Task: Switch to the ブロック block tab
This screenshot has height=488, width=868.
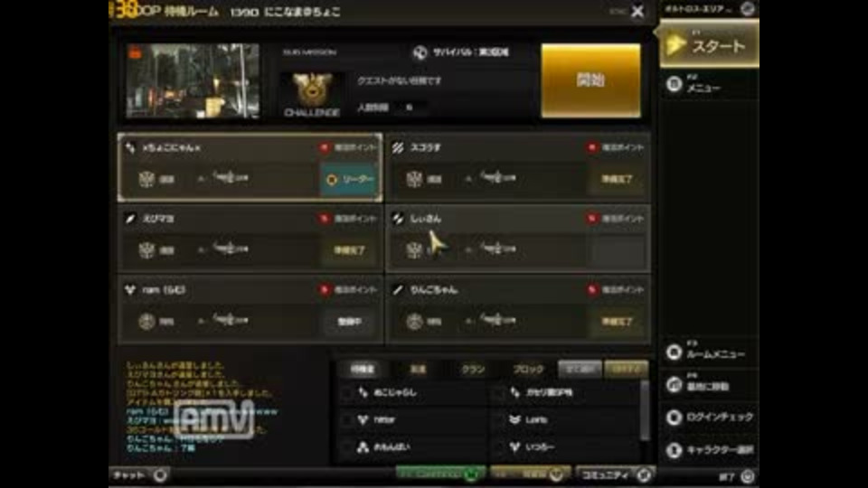Action: coord(529,369)
